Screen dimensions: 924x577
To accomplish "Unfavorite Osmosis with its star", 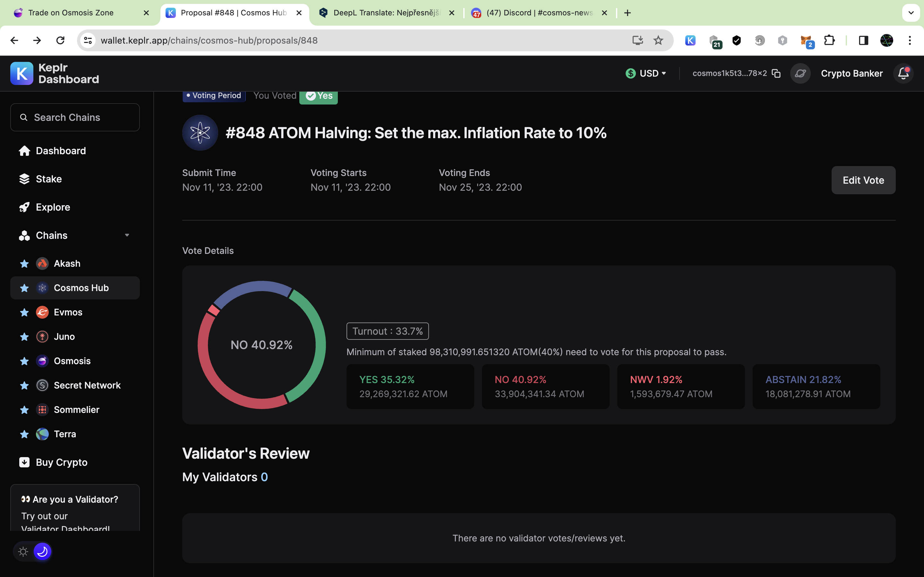I will coord(24,361).
